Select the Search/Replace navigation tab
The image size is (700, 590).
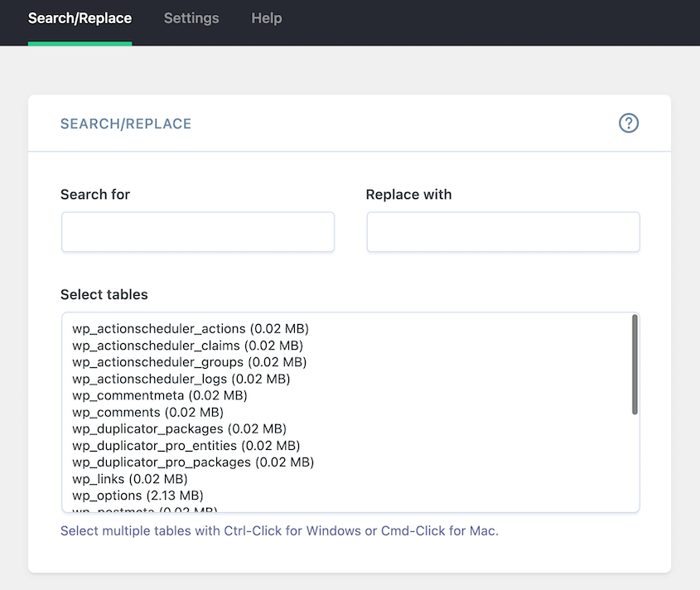tap(80, 18)
